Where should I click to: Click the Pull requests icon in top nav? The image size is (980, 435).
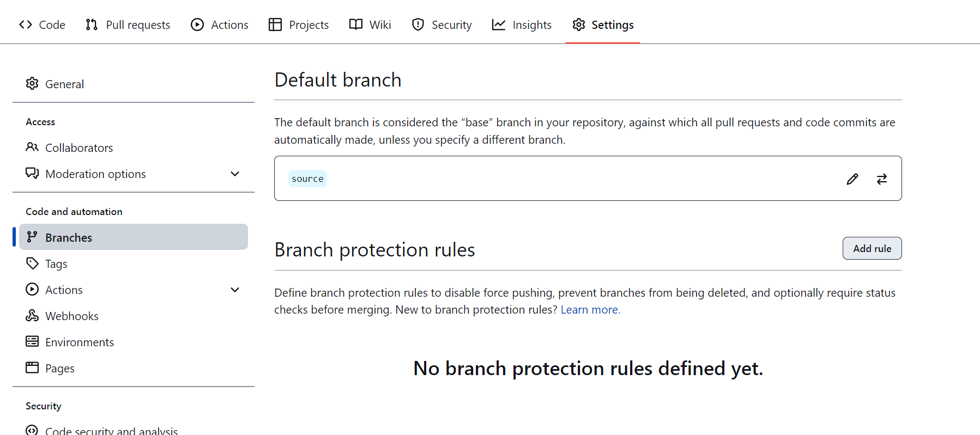92,24
